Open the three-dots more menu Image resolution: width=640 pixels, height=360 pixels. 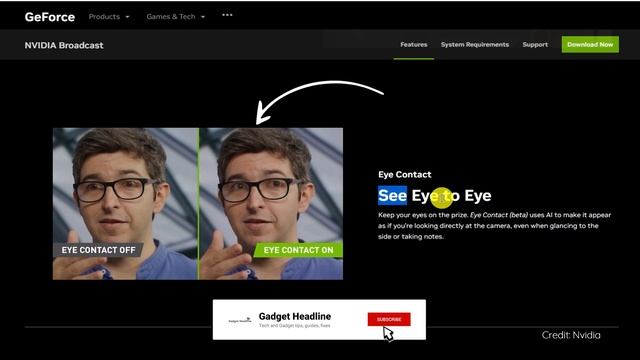click(x=227, y=15)
